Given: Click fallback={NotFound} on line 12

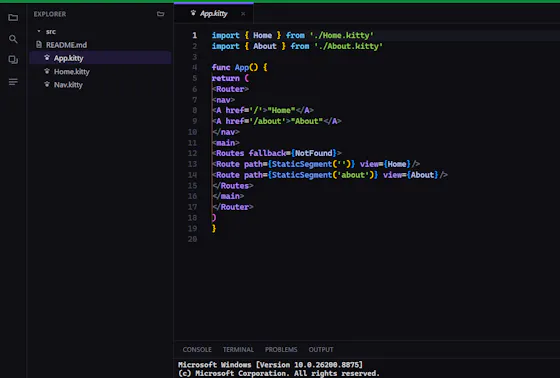Looking at the screenshot, I should pyautogui.click(x=292, y=153).
